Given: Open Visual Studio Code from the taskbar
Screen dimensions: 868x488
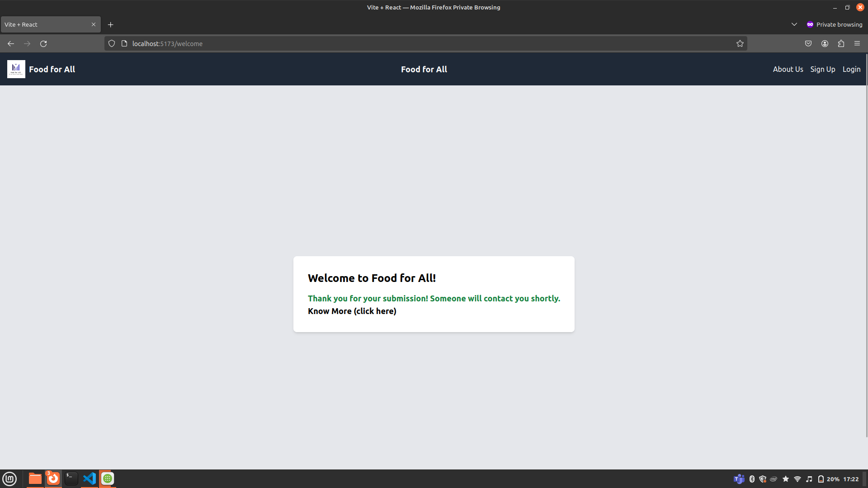Looking at the screenshot, I should point(90,479).
